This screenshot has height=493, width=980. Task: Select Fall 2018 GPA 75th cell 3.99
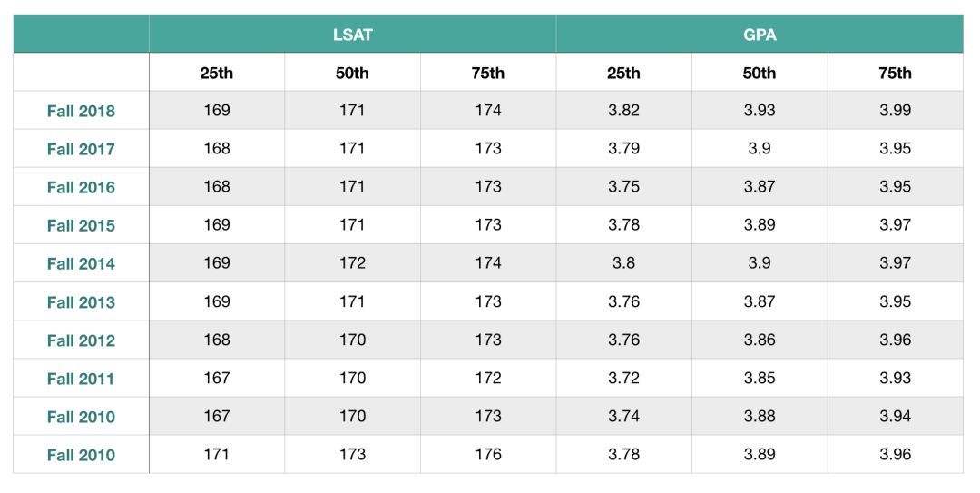pos(895,111)
